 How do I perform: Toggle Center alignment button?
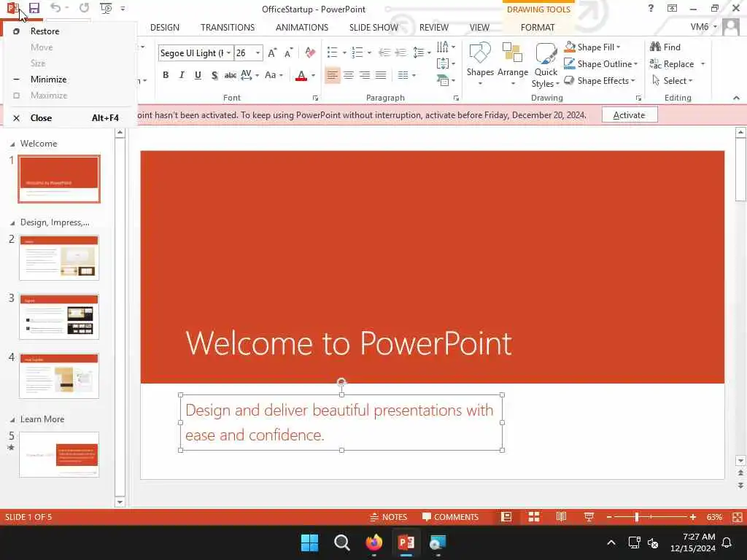pyautogui.click(x=349, y=75)
